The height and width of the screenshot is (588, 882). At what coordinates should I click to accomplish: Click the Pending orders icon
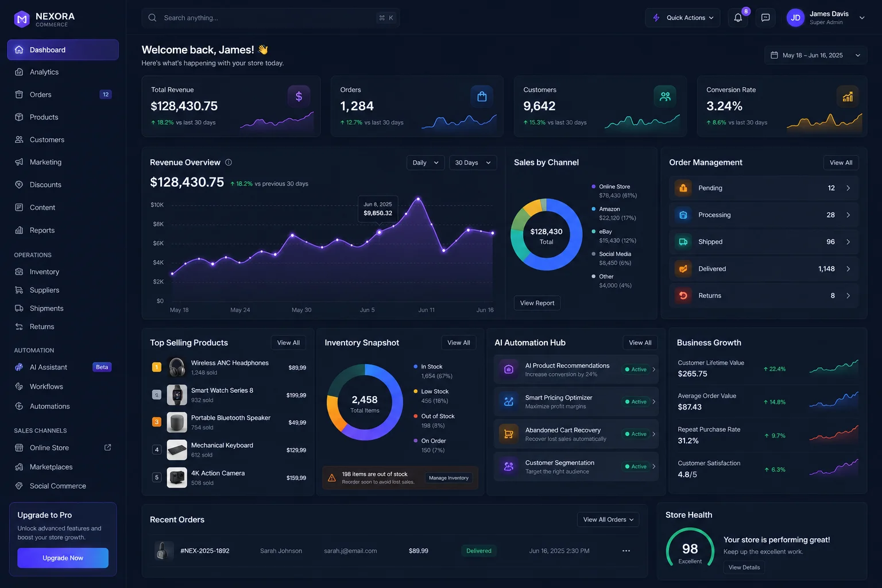[x=683, y=188]
